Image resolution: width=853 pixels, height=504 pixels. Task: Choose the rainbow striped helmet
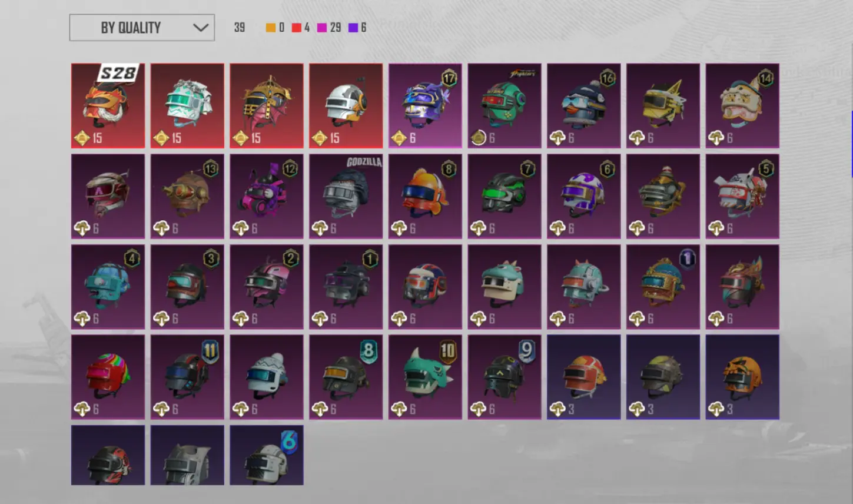click(108, 377)
